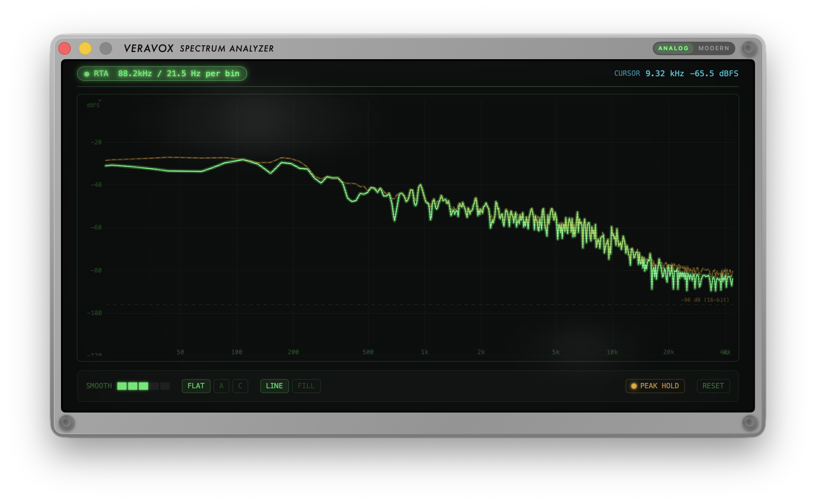
Task: Choose FILL display style
Action: click(x=306, y=386)
